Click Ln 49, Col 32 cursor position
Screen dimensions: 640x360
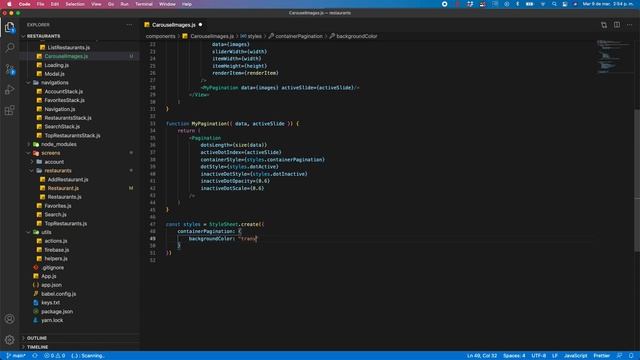482,356
